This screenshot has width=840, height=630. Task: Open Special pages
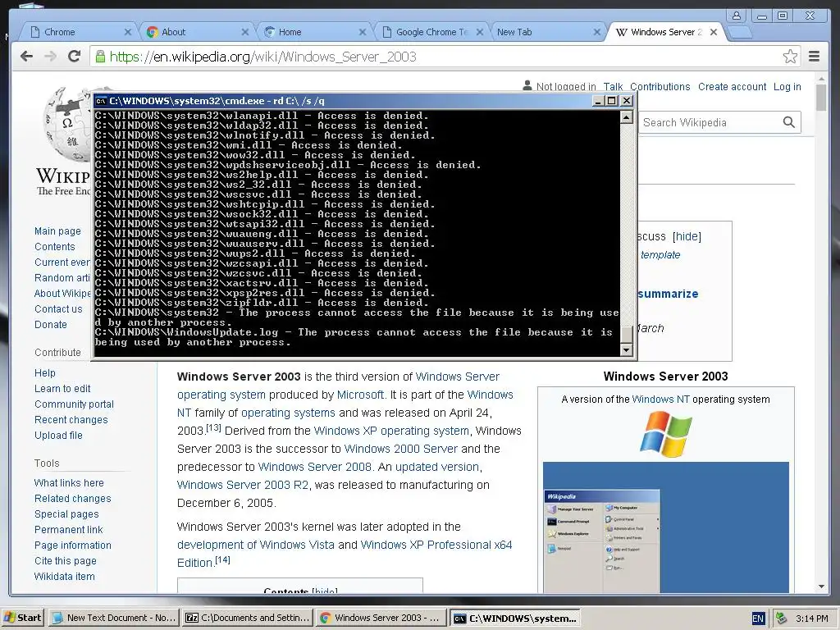coord(66,514)
